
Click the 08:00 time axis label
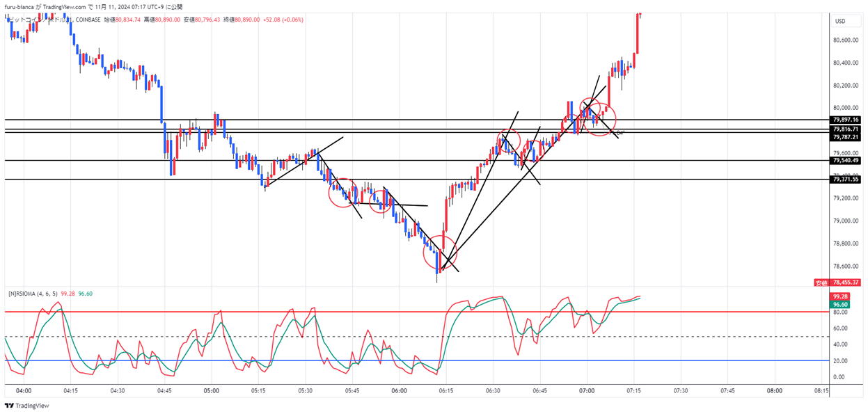click(x=774, y=391)
